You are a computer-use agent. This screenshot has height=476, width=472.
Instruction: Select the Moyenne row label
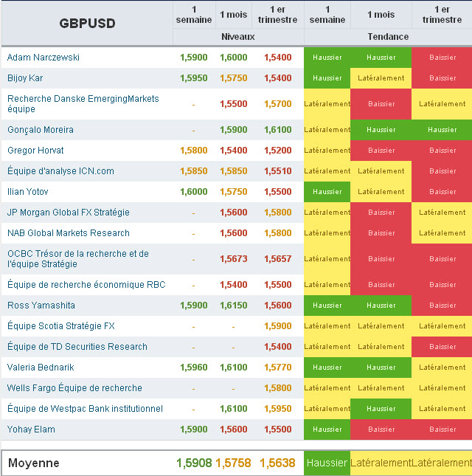point(34,463)
